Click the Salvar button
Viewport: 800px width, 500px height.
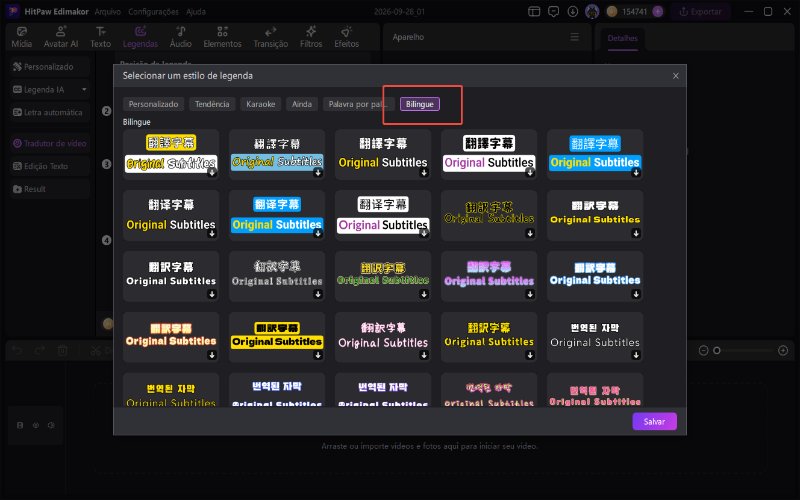(x=655, y=421)
